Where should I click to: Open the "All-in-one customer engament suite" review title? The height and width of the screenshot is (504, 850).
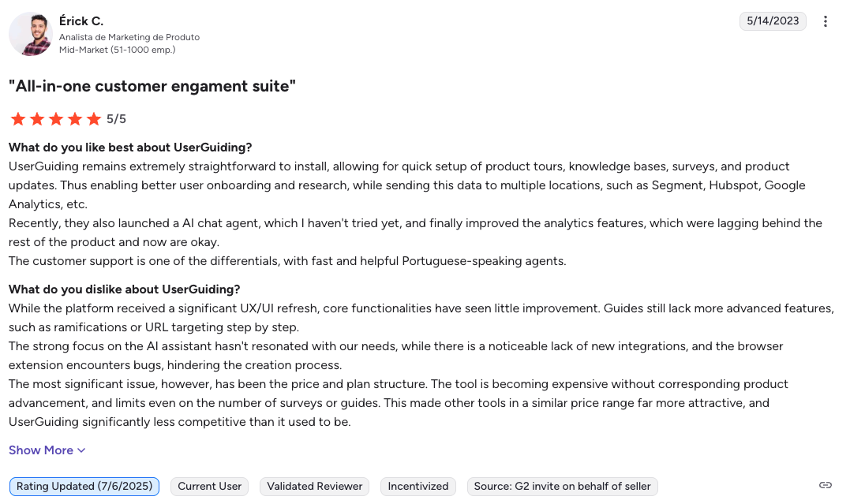152,86
